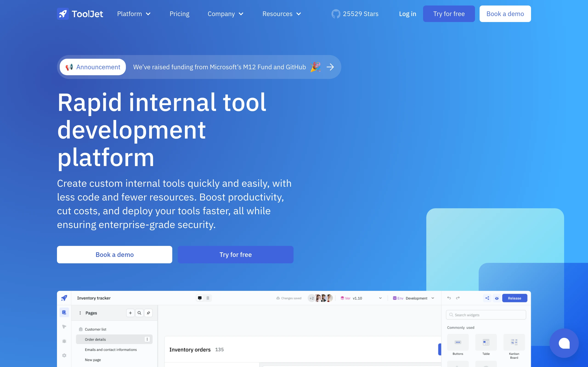The height and width of the screenshot is (367, 588).
Task: Open the Pricing menu item
Action: click(179, 14)
